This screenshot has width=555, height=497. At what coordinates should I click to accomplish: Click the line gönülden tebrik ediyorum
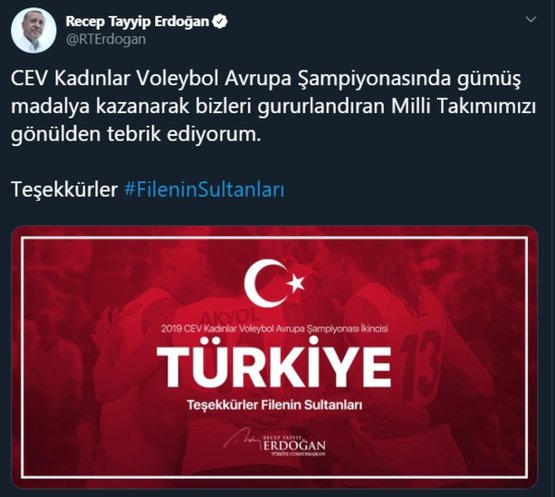tap(136, 135)
